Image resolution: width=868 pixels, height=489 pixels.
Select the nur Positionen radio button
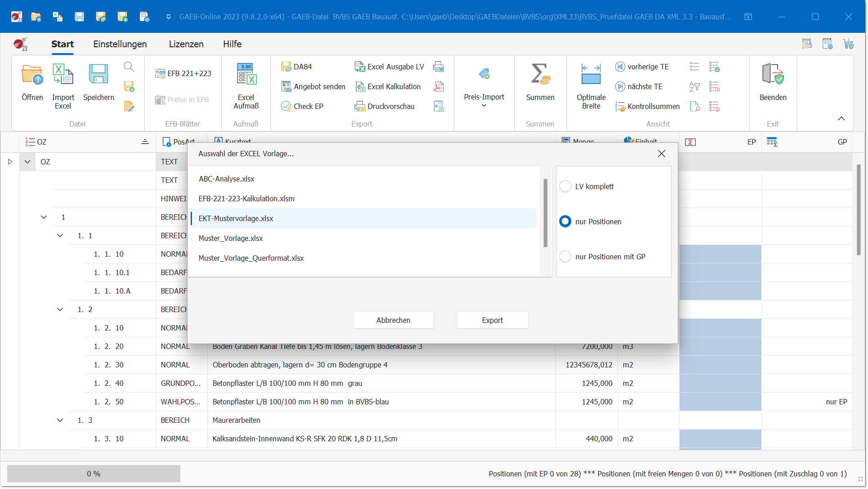[565, 222]
